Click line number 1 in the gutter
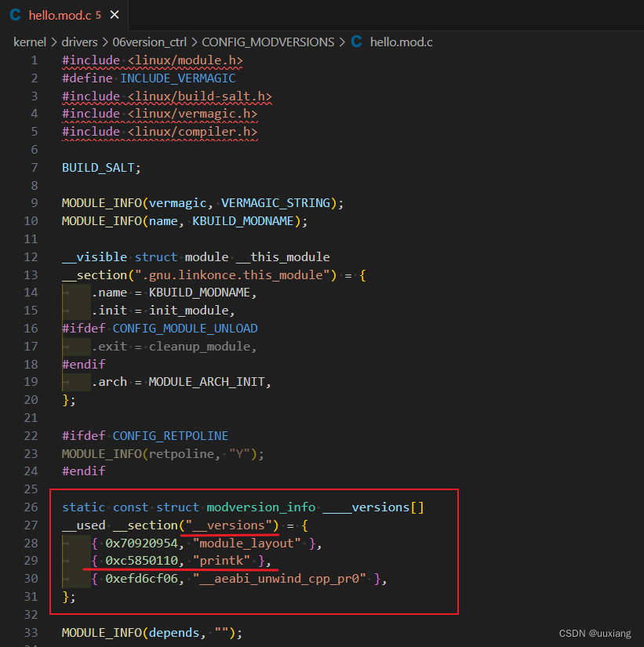 click(x=35, y=60)
